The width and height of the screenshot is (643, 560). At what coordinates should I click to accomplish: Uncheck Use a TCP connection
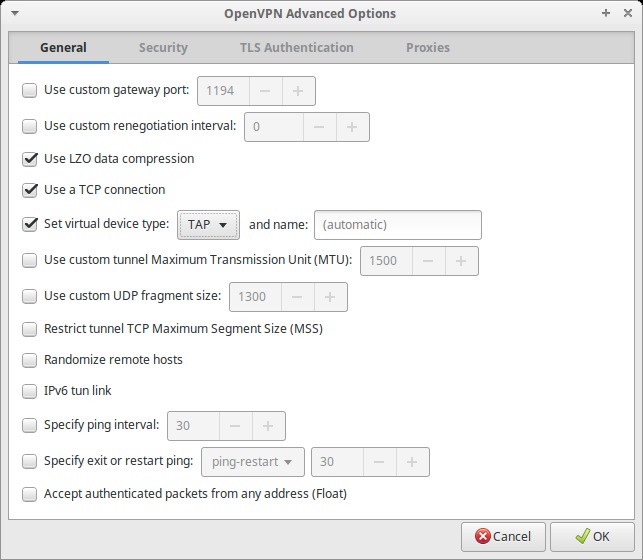click(30, 190)
